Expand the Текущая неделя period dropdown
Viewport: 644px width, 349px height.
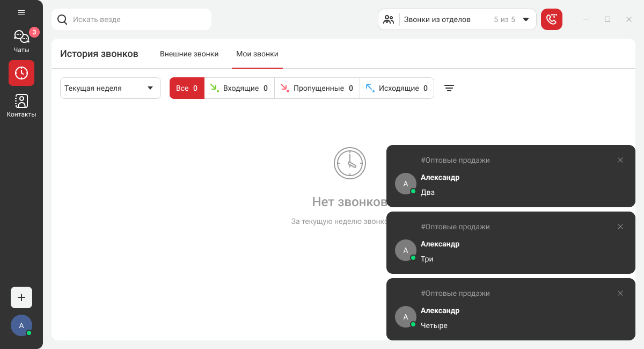pyautogui.click(x=110, y=88)
